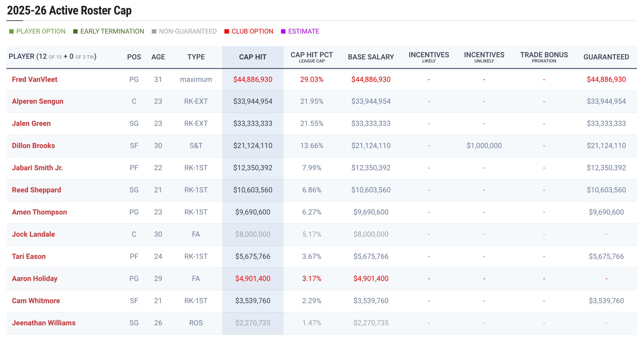The width and height of the screenshot is (644, 341).
Task: Sort by Base Salary column header
Action: 371,57
